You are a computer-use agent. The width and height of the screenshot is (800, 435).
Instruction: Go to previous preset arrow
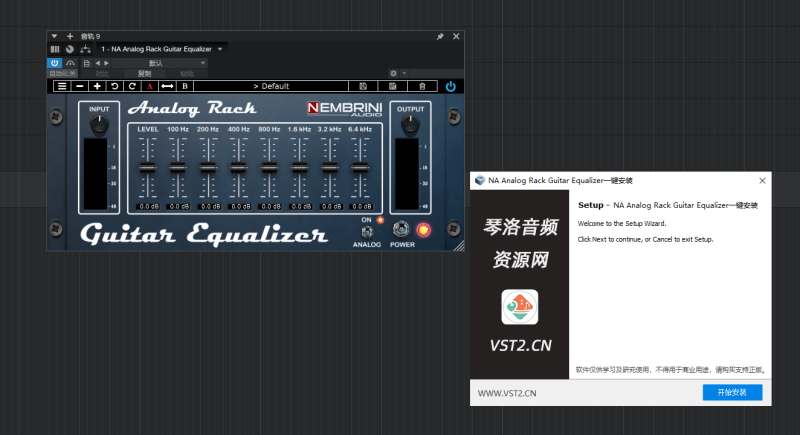point(97,63)
